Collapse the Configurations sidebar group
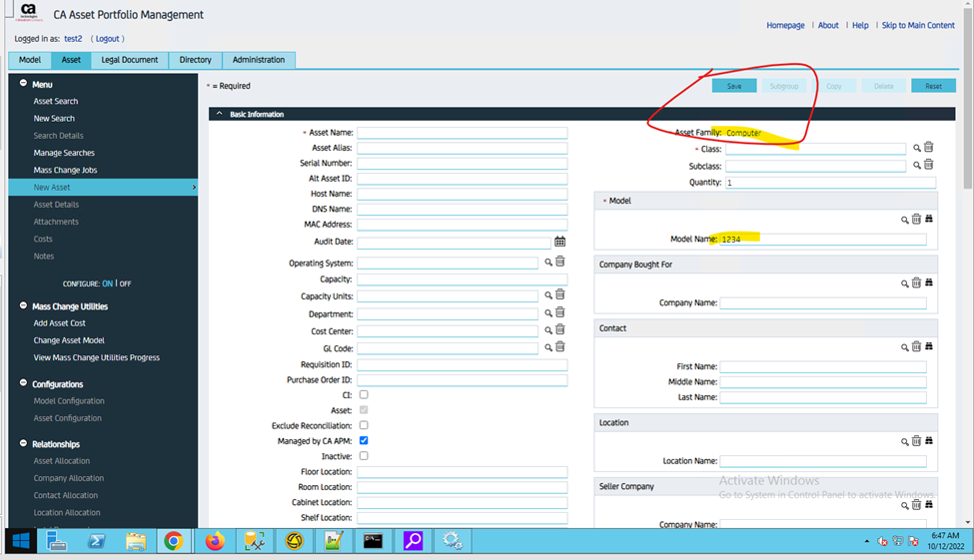974x560 pixels. pyautogui.click(x=23, y=383)
